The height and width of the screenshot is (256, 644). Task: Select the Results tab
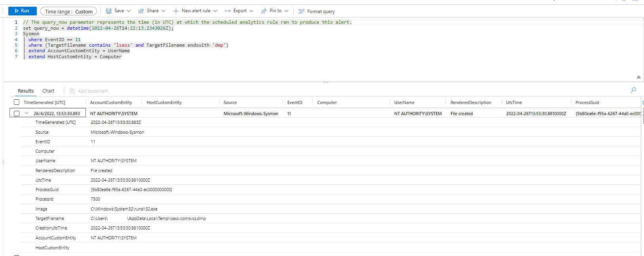[26, 91]
